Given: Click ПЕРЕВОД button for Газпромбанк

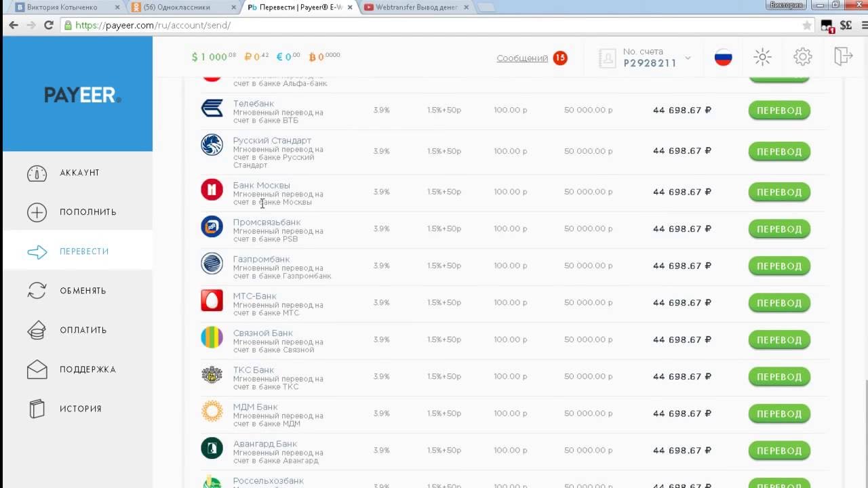Looking at the screenshot, I should click(x=779, y=266).
